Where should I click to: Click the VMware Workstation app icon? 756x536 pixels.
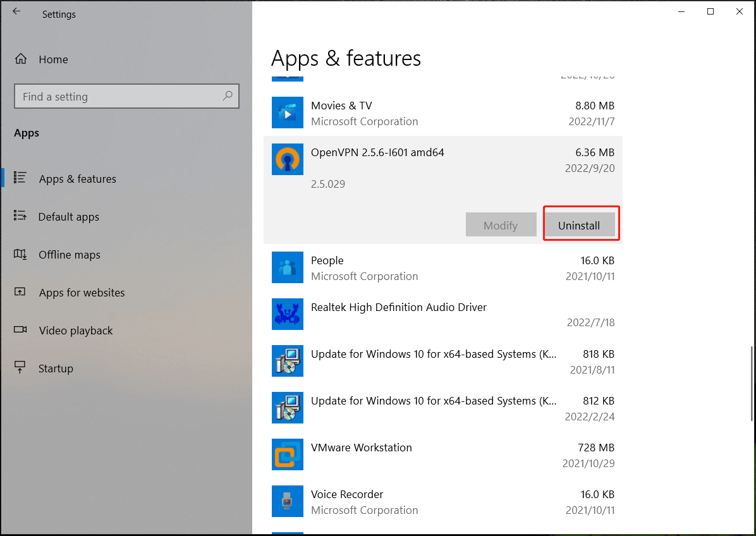(288, 454)
